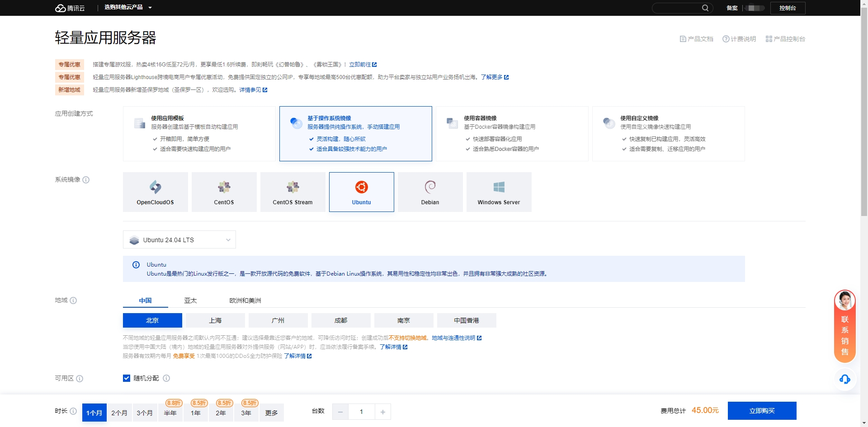Click the 备案 link in top bar
Screen dimensions: 868x427
(x=732, y=8)
